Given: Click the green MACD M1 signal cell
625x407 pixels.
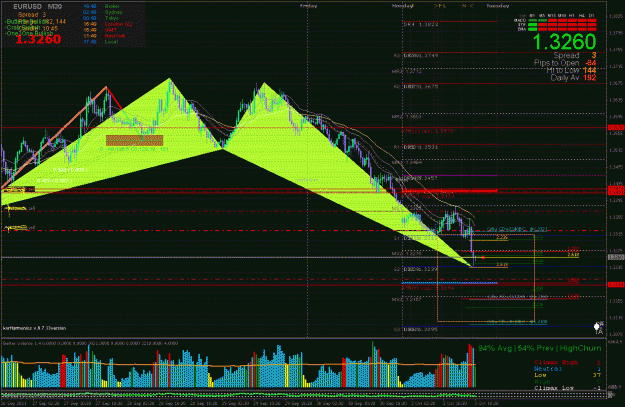Looking at the screenshot, I should click(x=532, y=20).
